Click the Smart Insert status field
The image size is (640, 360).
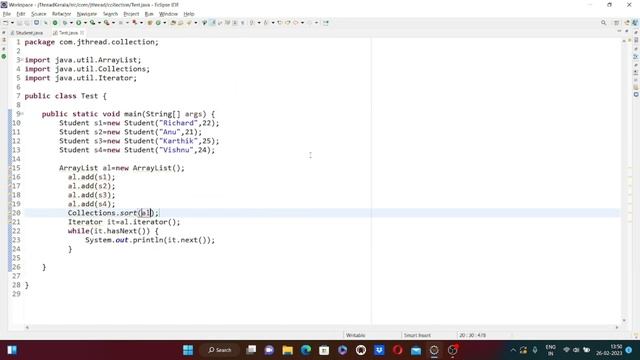click(417, 335)
